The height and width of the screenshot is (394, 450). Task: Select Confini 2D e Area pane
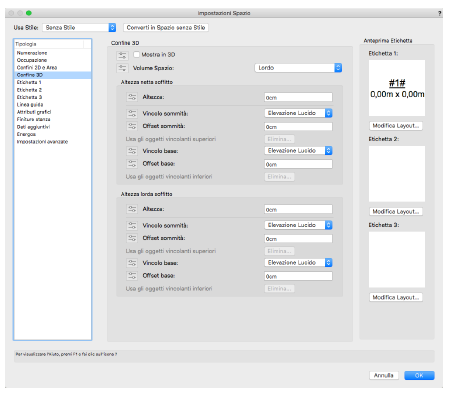pyautogui.click(x=52, y=68)
